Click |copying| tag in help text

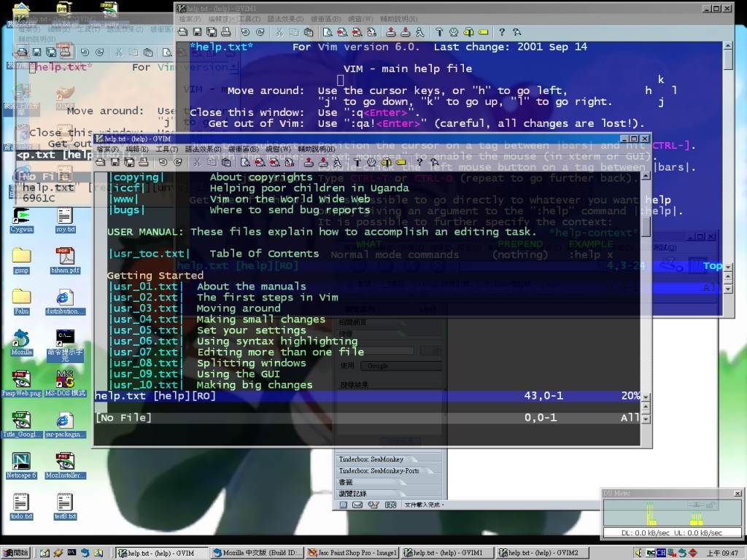136,177
